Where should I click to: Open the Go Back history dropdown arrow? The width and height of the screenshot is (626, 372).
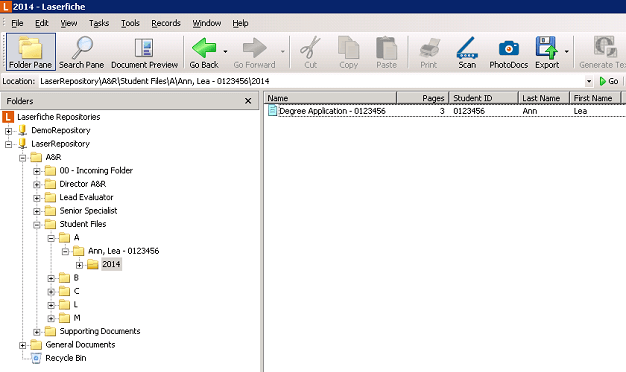point(226,51)
